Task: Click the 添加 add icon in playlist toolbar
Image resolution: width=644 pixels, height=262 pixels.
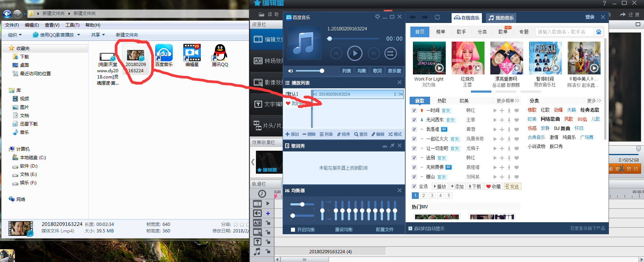Action: point(292,134)
